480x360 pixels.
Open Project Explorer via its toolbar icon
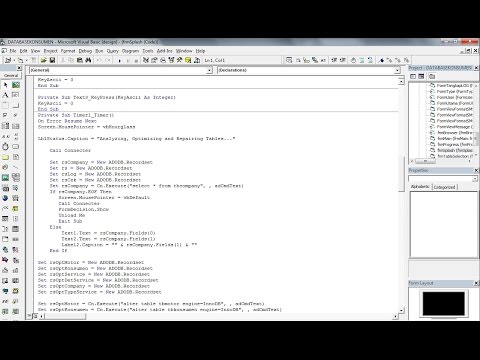click(146, 60)
